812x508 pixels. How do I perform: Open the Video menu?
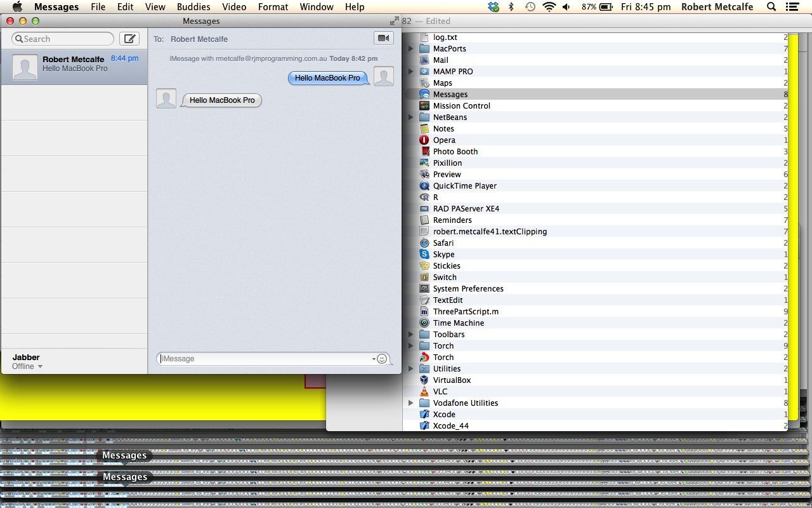234,7
